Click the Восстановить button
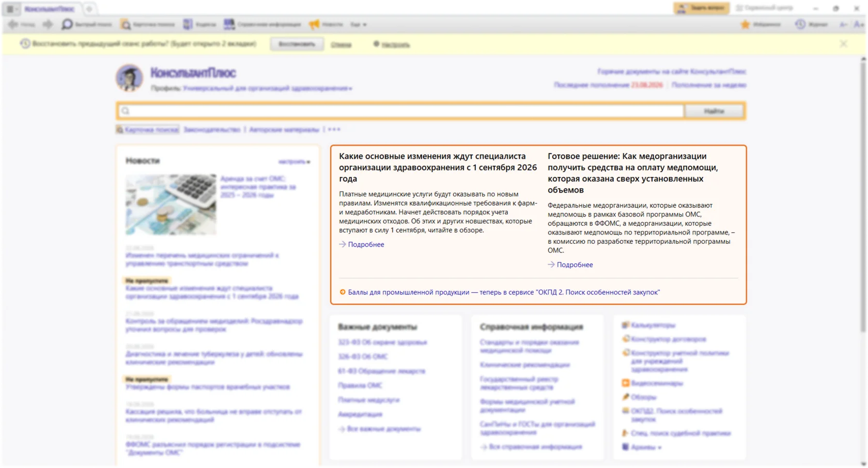The width and height of the screenshot is (868, 468). point(297,44)
